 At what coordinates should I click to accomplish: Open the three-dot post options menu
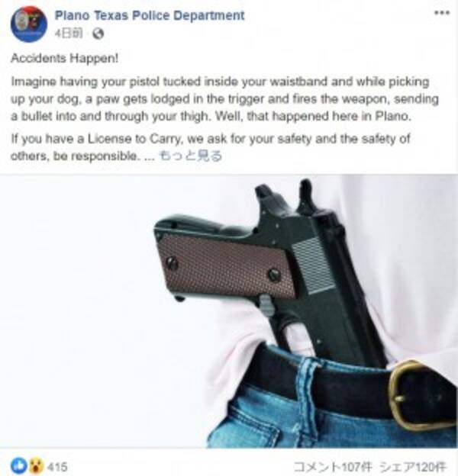point(442,13)
